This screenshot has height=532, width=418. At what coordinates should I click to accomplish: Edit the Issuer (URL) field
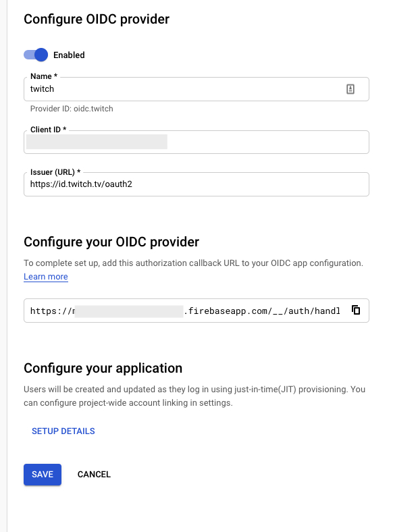(196, 184)
